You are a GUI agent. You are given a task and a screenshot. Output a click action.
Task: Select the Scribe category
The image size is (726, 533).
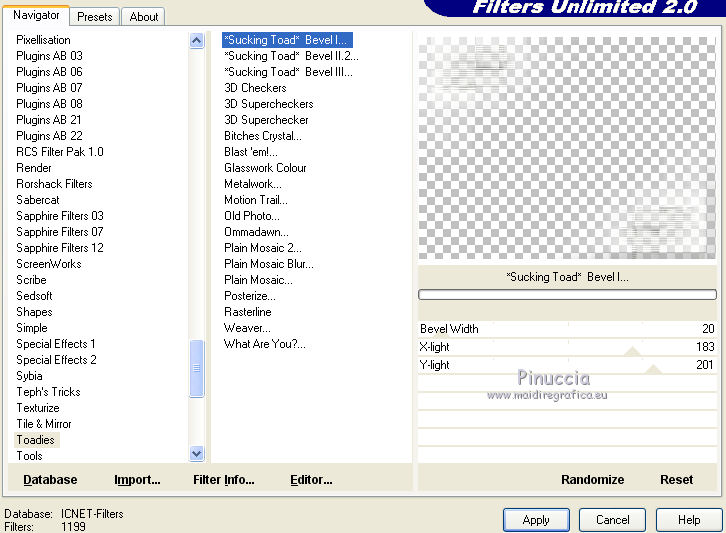pos(31,280)
